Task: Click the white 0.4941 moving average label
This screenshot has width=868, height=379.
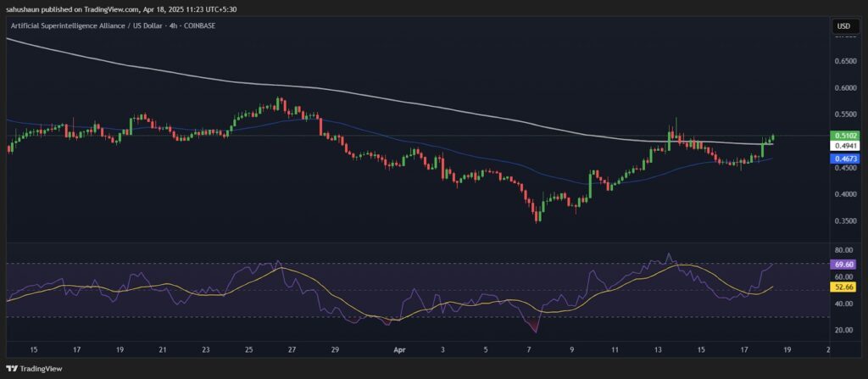Action: (843, 146)
